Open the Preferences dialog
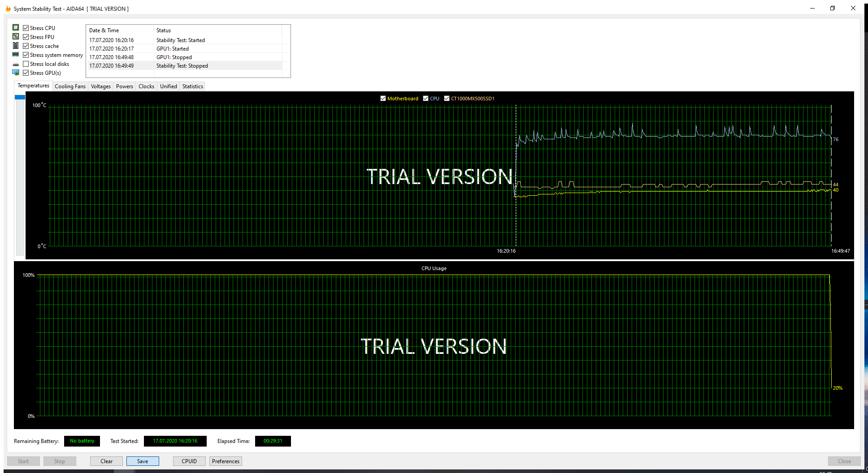Screen dimensions: 868x473 tap(225, 461)
